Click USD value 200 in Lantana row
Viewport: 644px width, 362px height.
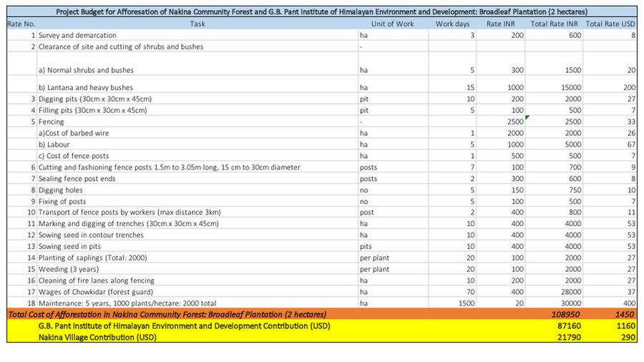pyautogui.click(x=629, y=87)
